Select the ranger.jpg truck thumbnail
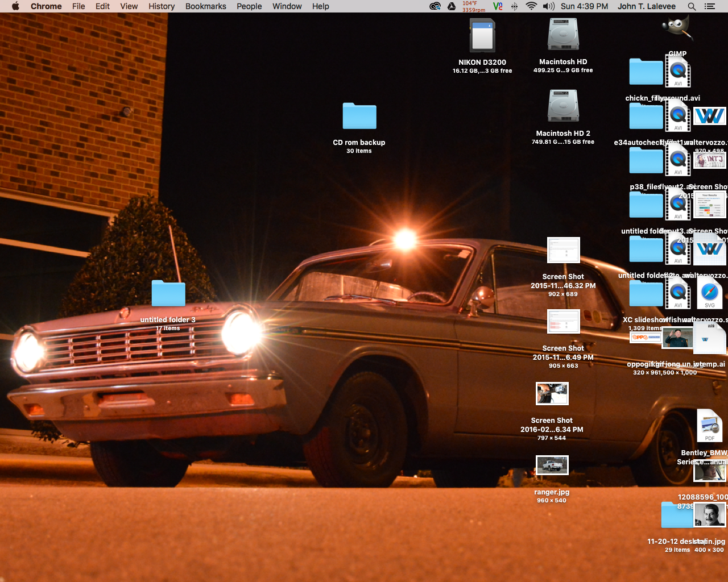The width and height of the screenshot is (728, 582). point(552,465)
